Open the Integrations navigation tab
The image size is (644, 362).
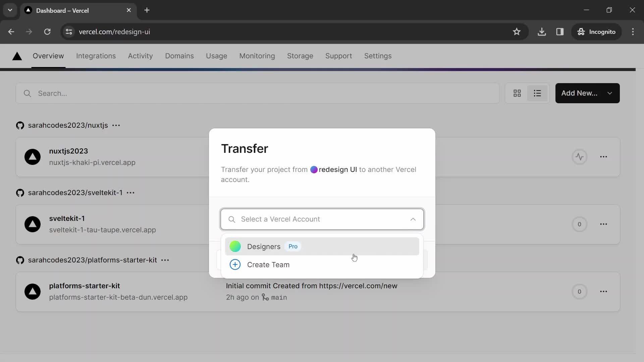(x=96, y=56)
